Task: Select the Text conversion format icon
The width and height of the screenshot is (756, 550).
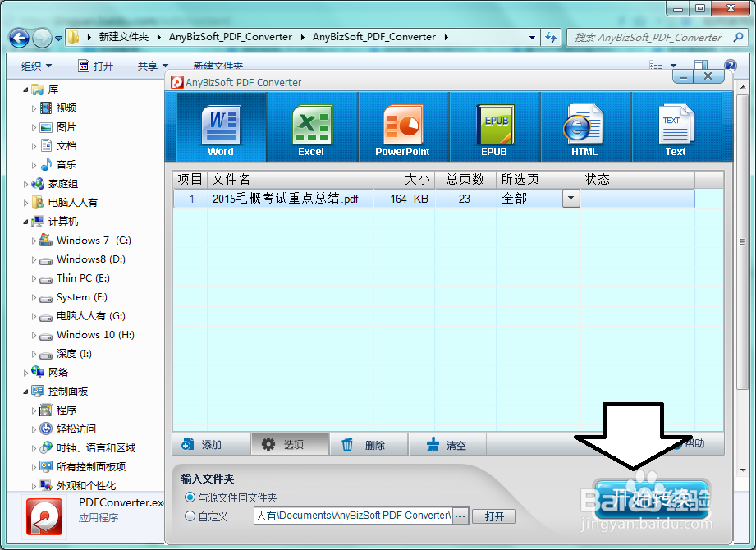Action: point(676,126)
